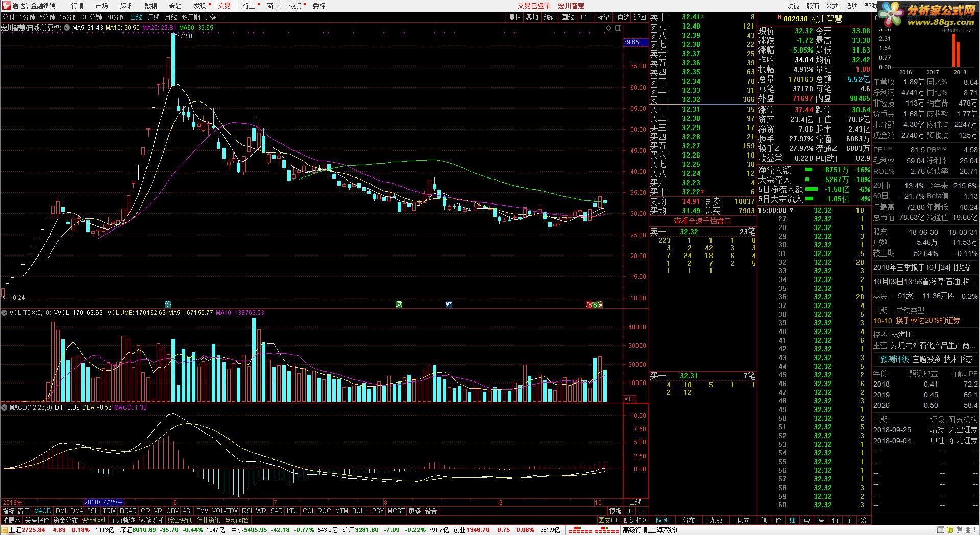
Task: Click the plus zoom-in button beside 模板
Action: tap(629, 511)
